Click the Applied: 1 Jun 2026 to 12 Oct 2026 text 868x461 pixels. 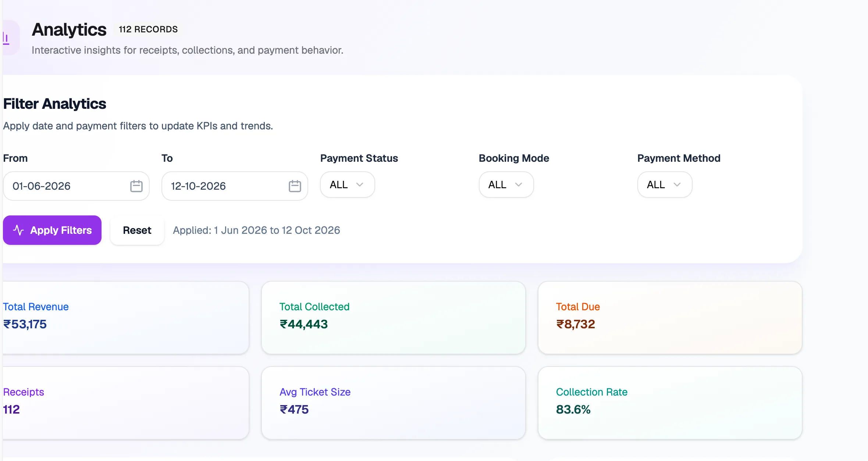coord(256,230)
